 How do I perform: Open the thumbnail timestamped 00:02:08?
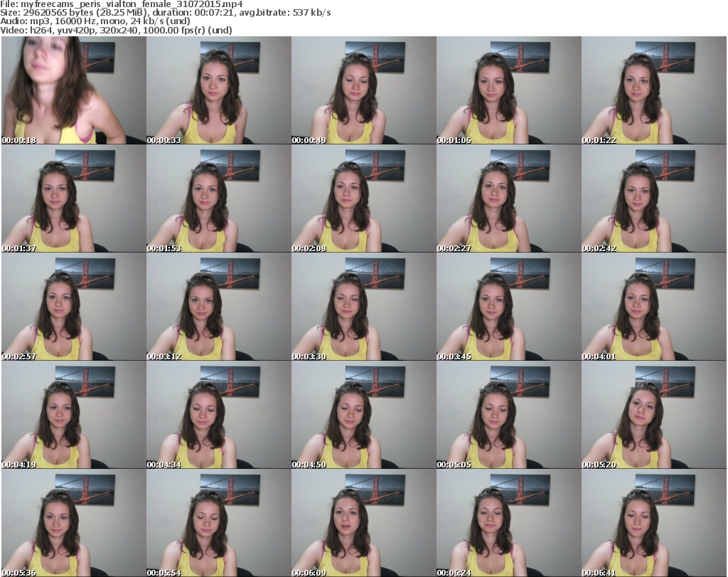pos(363,198)
